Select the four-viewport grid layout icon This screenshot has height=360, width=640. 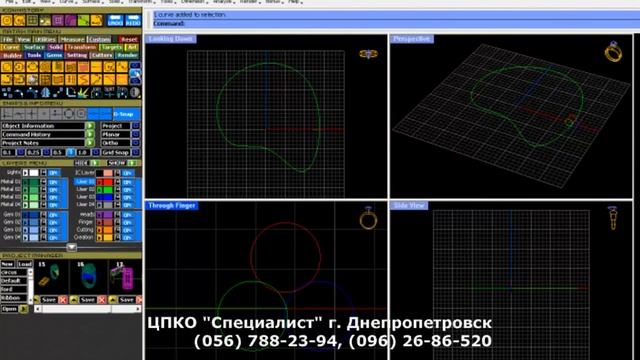(32, 20)
